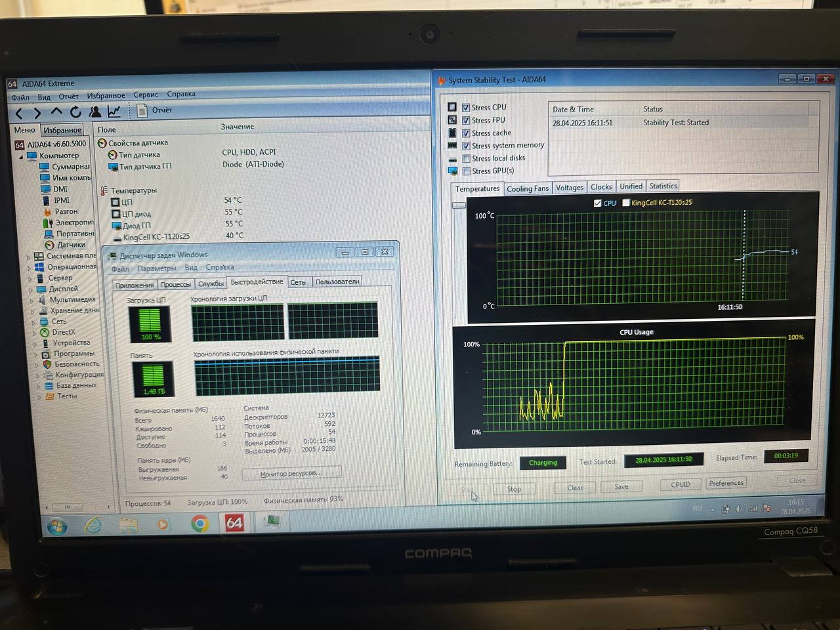Disable the Stress CPU checkbox
Screen dimensions: 840x630
coord(466,108)
